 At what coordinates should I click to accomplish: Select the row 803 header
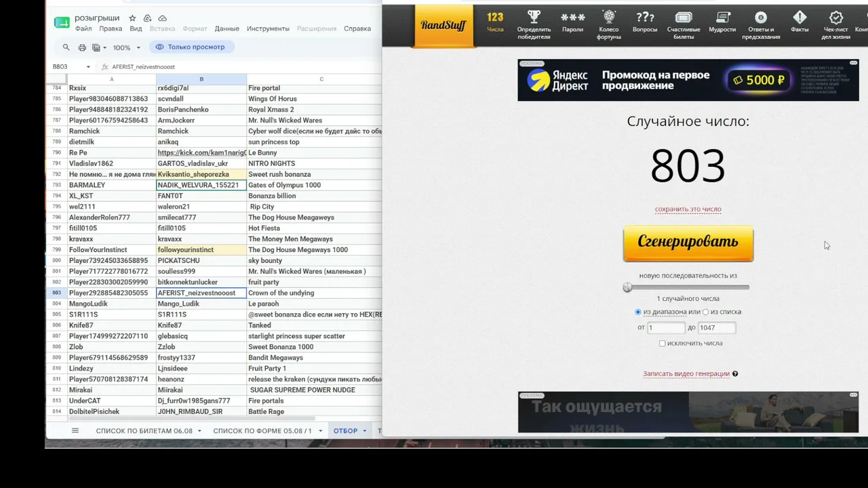[56, 293]
